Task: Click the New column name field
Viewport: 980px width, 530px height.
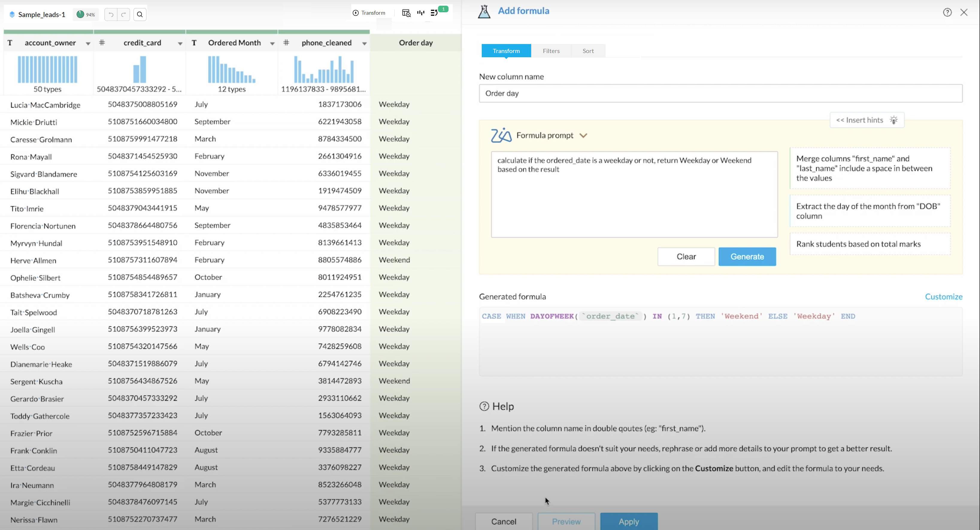Action: [x=720, y=93]
